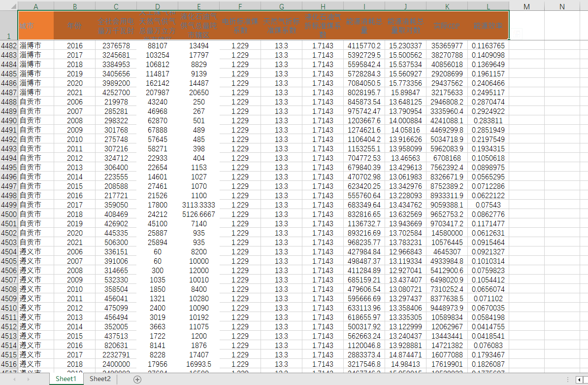Click cell with value 14580000
Image resolution: width=588 pixels, height=385 pixels.
click(447, 233)
